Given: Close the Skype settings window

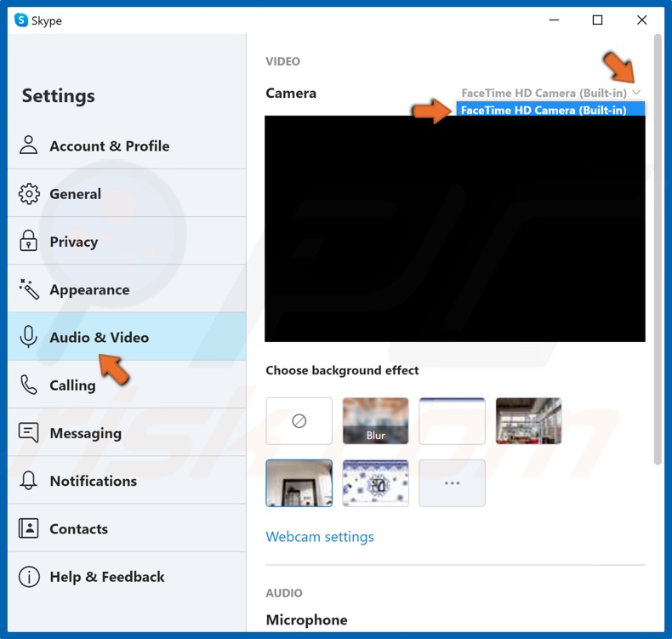Looking at the screenshot, I should [x=641, y=20].
